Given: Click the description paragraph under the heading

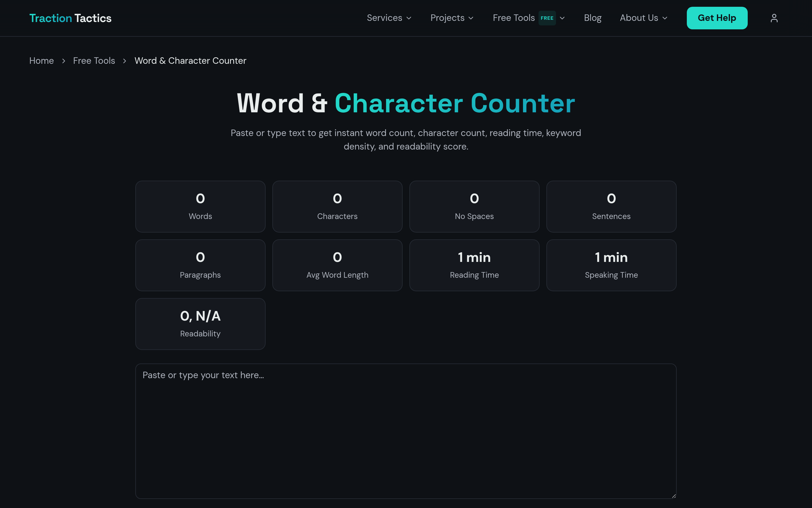Looking at the screenshot, I should (406, 140).
